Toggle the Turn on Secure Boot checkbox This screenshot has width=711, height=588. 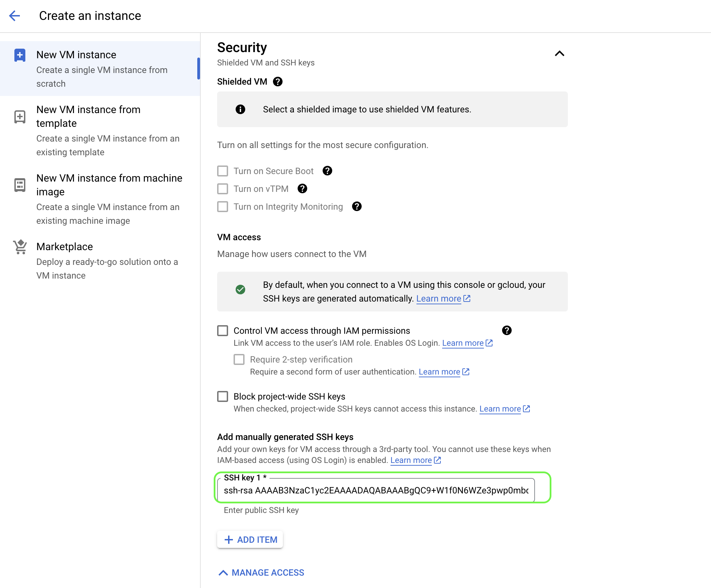[223, 171]
